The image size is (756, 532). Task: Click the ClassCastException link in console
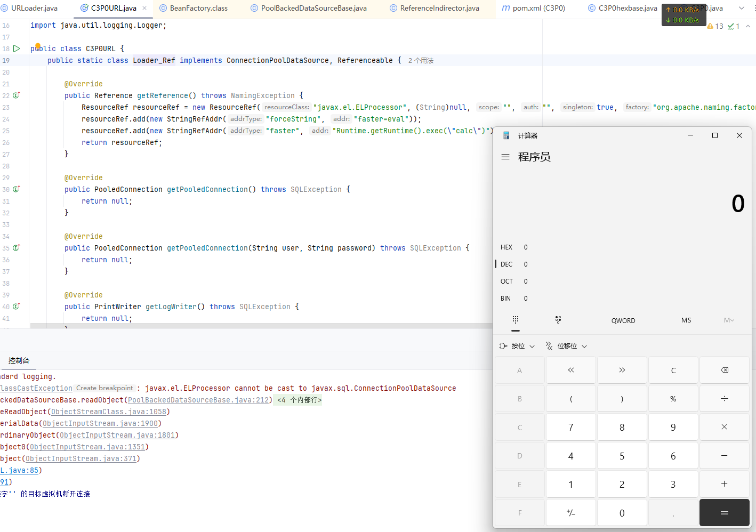coord(36,389)
